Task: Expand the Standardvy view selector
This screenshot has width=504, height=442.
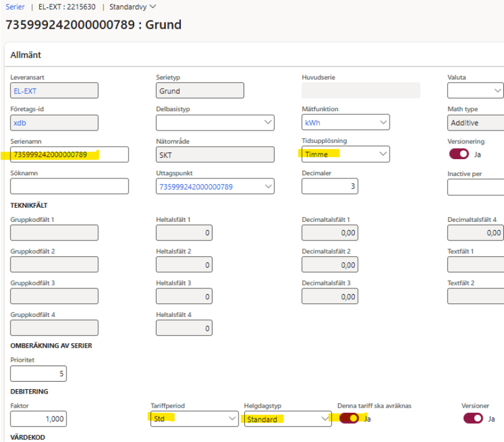Action: 132,7
